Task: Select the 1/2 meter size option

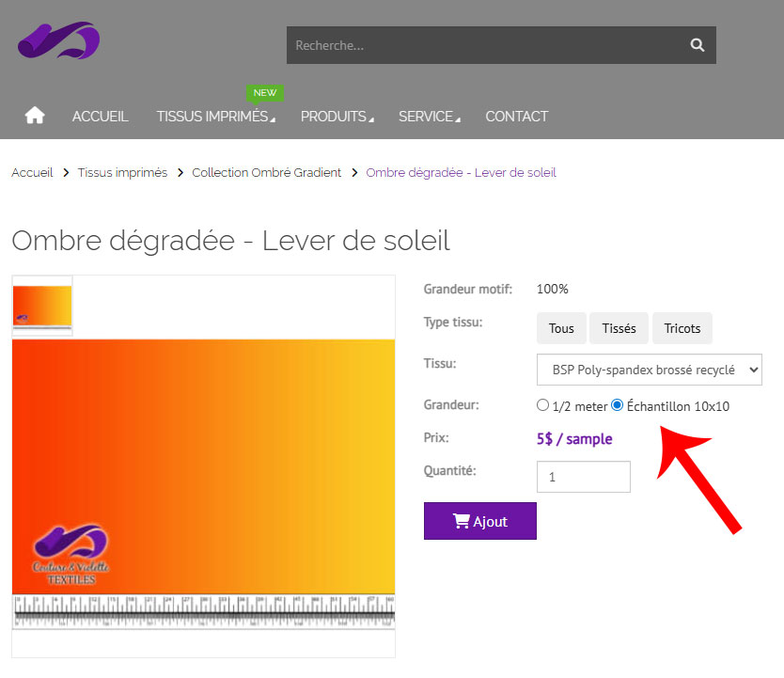Action: [542, 405]
